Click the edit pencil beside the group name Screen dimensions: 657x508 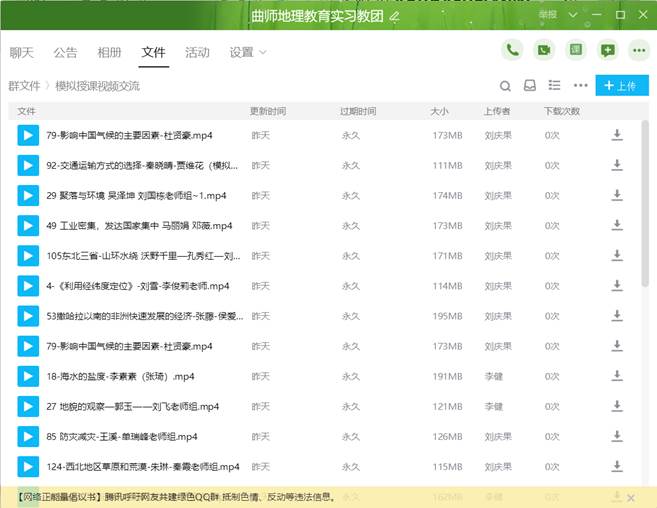click(x=395, y=17)
